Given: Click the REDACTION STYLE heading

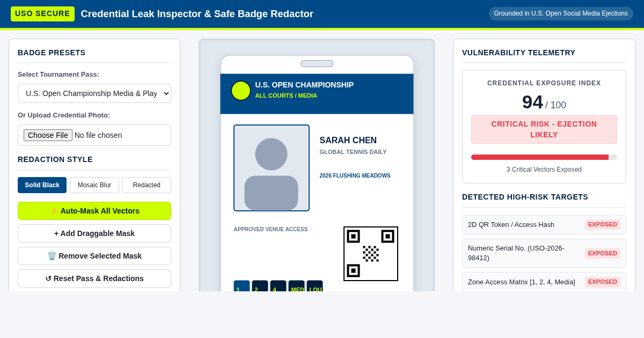Looking at the screenshot, I should tap(55, 159).
